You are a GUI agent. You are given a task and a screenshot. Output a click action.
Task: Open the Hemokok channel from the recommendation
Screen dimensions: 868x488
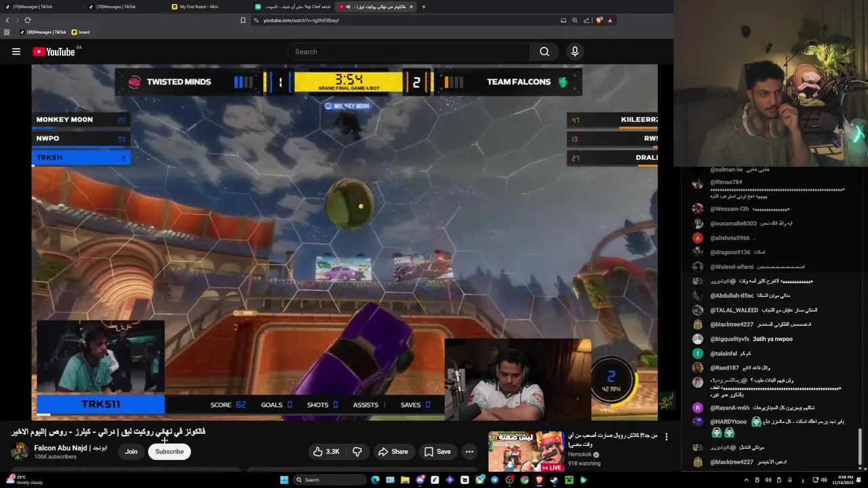580,455
